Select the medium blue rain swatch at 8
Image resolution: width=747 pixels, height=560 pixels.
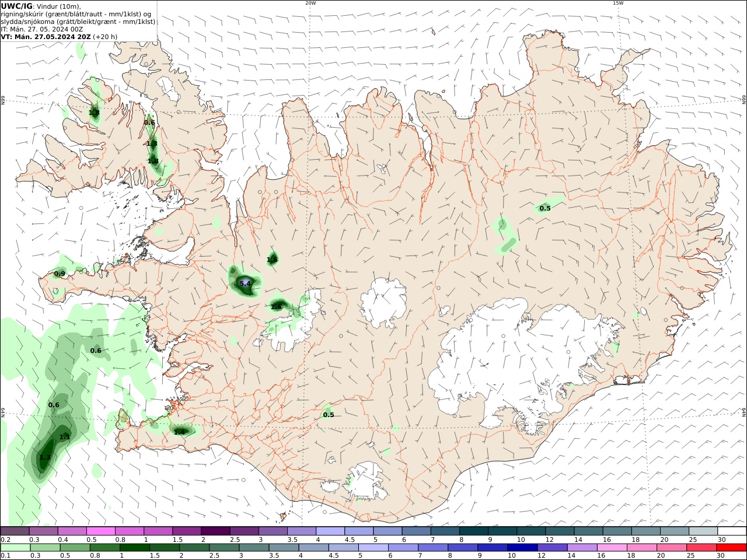(462, 547)
